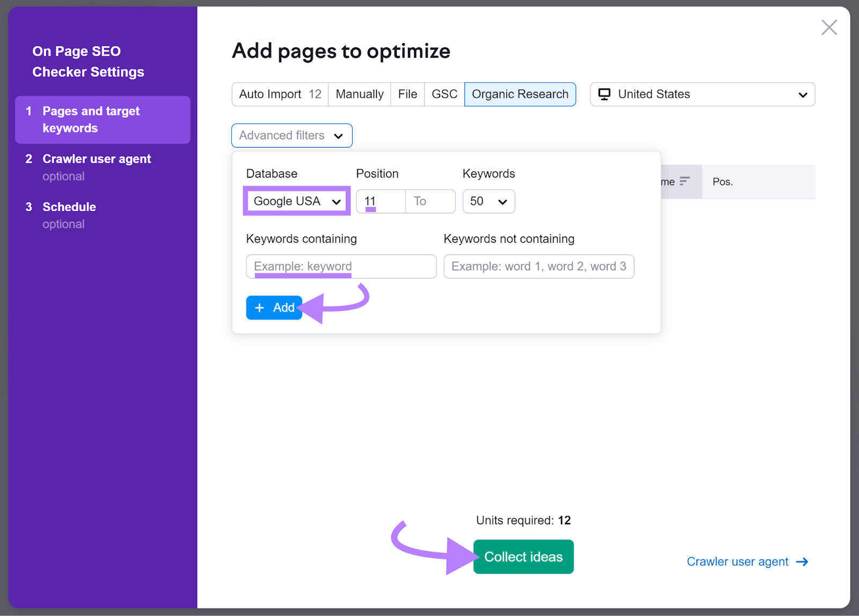This screenshot has width=859, height=616.
Task: Click the monitor icon beside United States
Action: (x=606, y=94)
